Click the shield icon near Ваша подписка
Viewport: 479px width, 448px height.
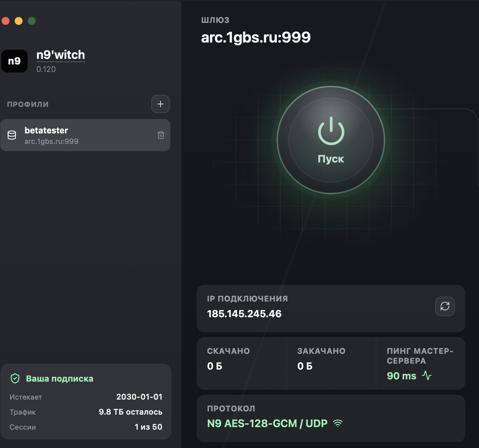click(15, 378)
